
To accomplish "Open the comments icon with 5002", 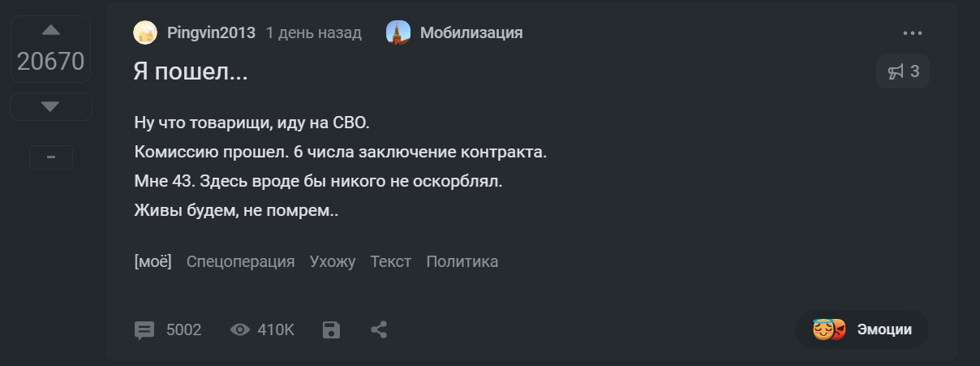I will click(144, 329).
